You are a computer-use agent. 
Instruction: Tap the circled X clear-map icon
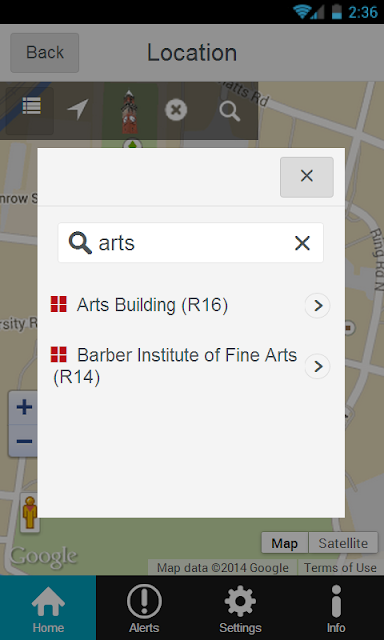click(176, 110)
